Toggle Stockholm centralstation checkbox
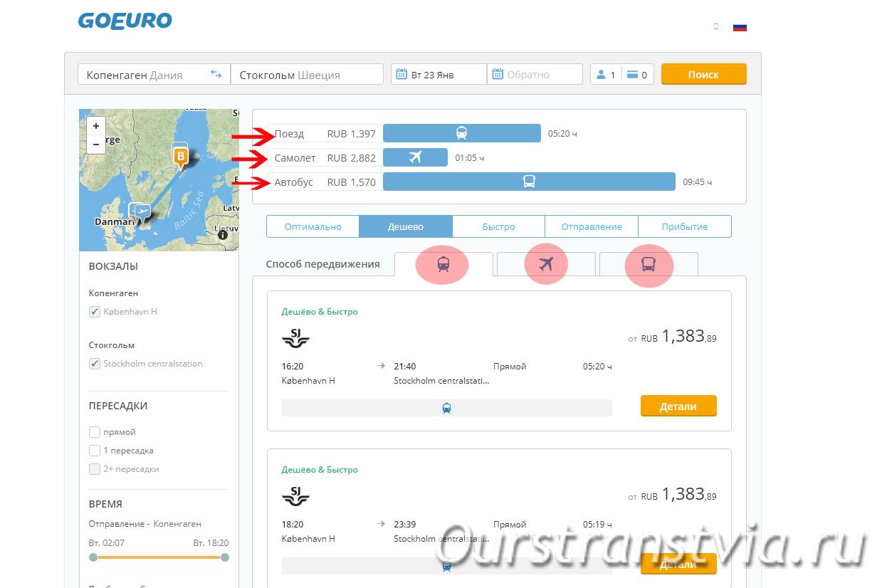 click(95, 364)
